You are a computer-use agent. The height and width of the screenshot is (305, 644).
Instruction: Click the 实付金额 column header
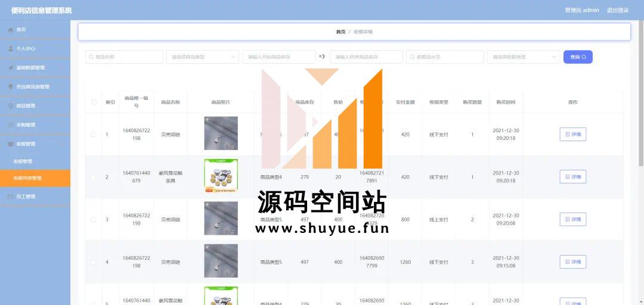click(405, 102)
